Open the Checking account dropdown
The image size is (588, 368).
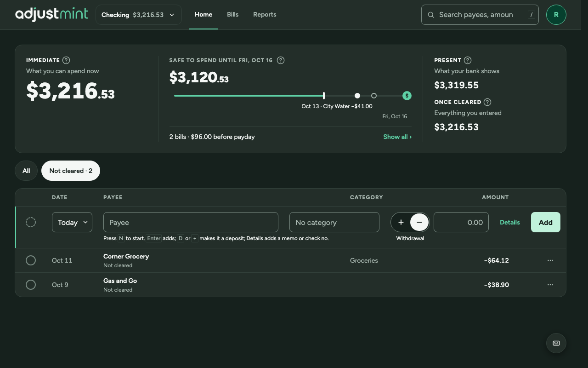139,15
